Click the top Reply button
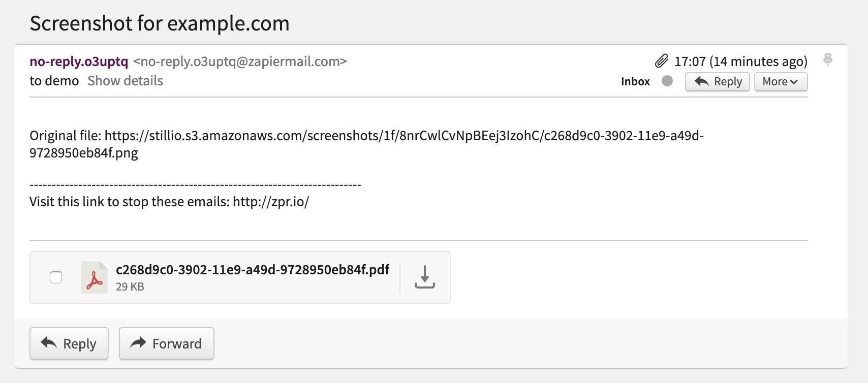This screenshot has height=383, width=868. click(x=718, y=82)
